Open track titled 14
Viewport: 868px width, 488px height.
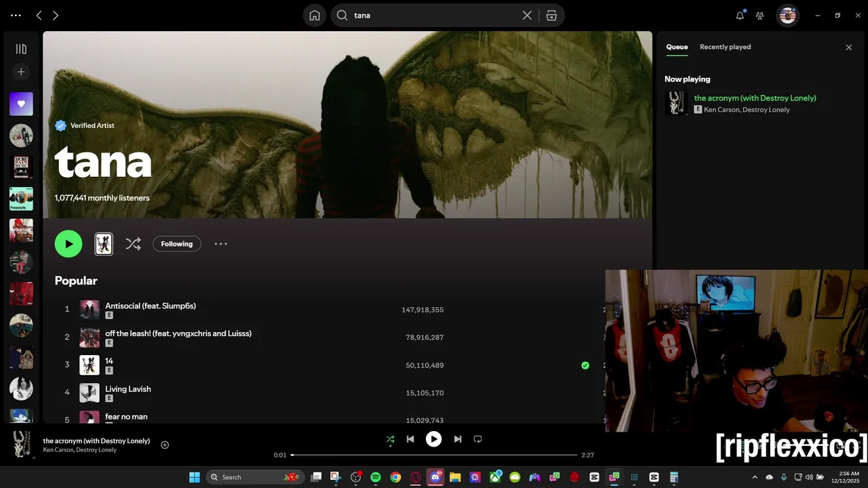(109, 361)
